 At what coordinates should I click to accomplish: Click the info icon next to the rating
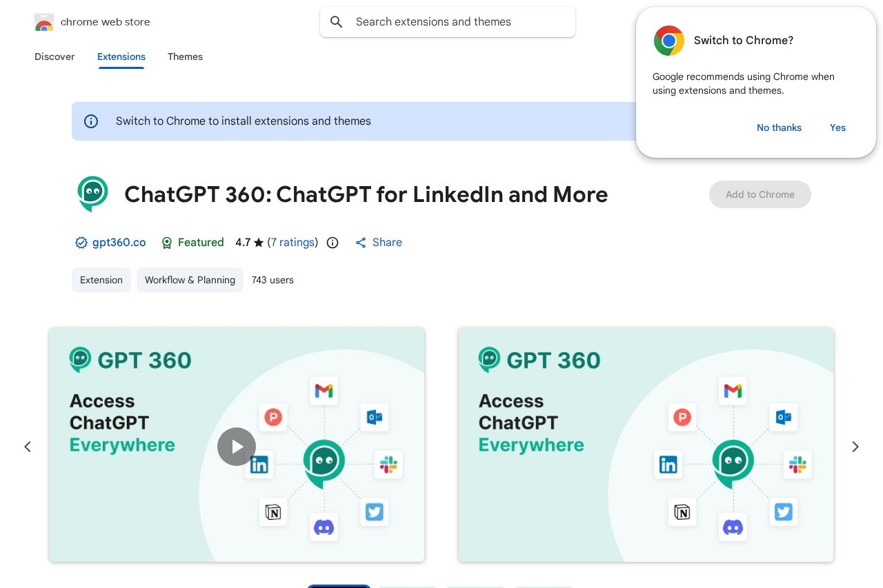click(x=333, y=243)
